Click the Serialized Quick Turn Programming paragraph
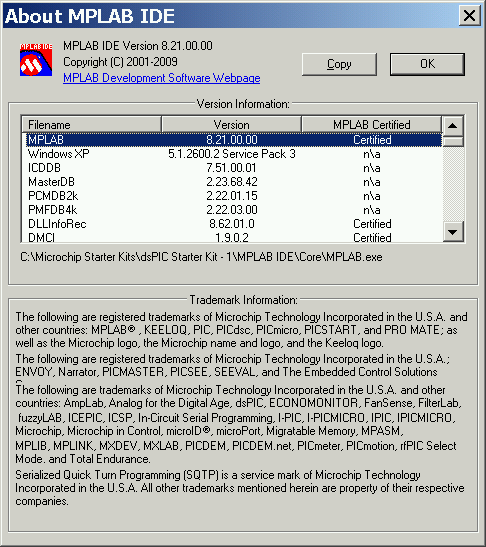Image resolution: width=486 pixels, height=547 pixels. point(240,488)
